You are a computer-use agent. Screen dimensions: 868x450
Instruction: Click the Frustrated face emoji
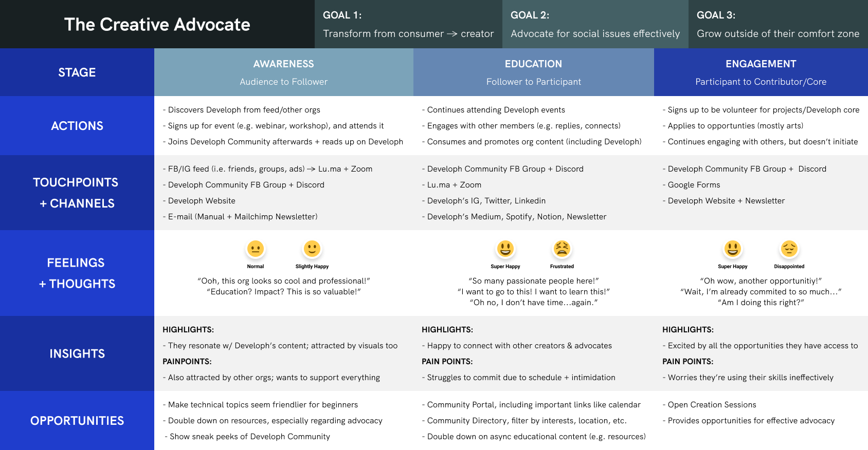[x=562, y=249]
